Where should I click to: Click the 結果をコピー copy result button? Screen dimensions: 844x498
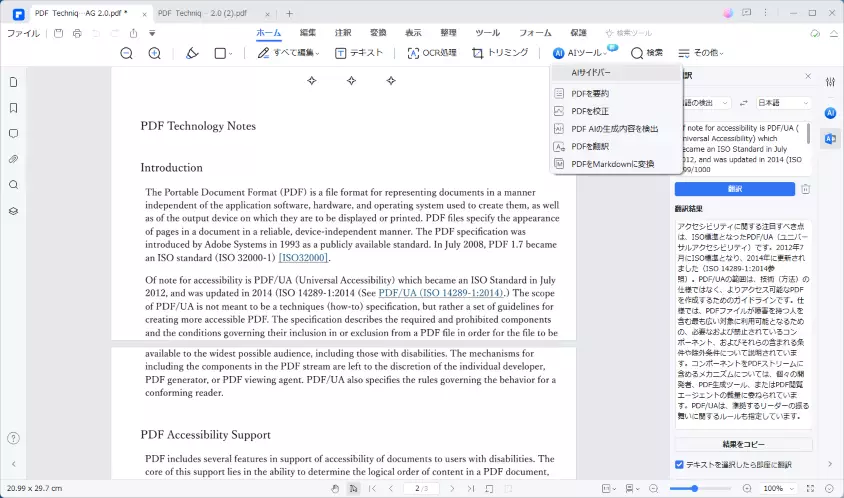tap(743, 444)
